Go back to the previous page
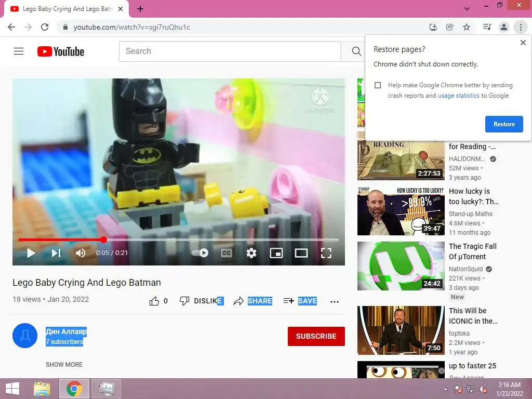 coord(11,27)
